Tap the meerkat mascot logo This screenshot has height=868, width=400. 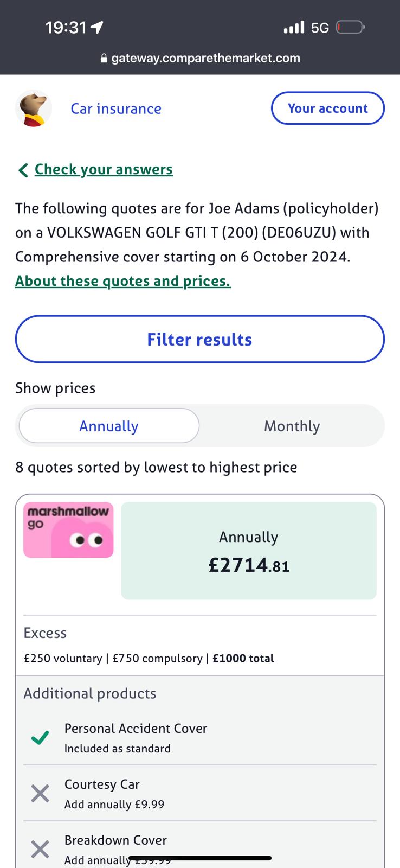tap(34, 108)
